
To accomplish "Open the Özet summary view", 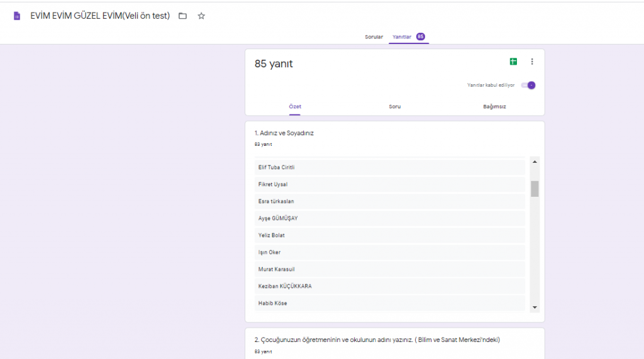I will pos(295,107).
